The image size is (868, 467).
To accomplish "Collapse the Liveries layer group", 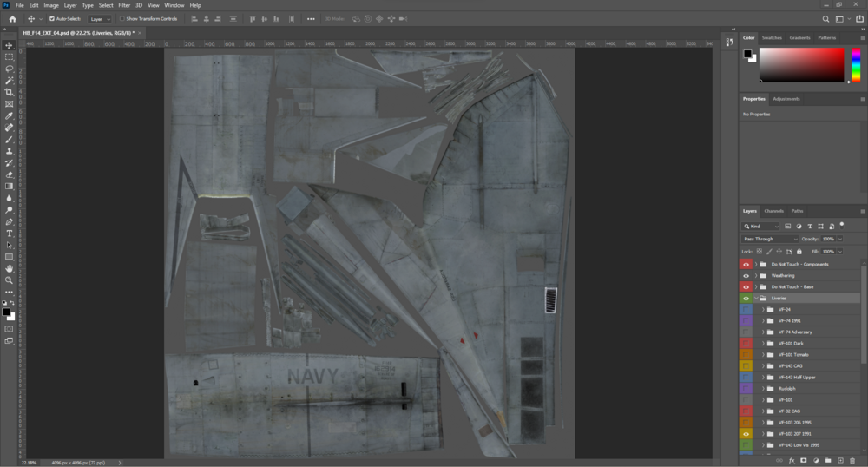I will [x=755, y=298].
